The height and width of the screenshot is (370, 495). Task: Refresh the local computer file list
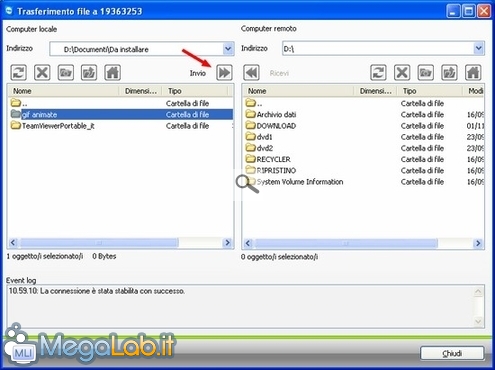[19, 72]
